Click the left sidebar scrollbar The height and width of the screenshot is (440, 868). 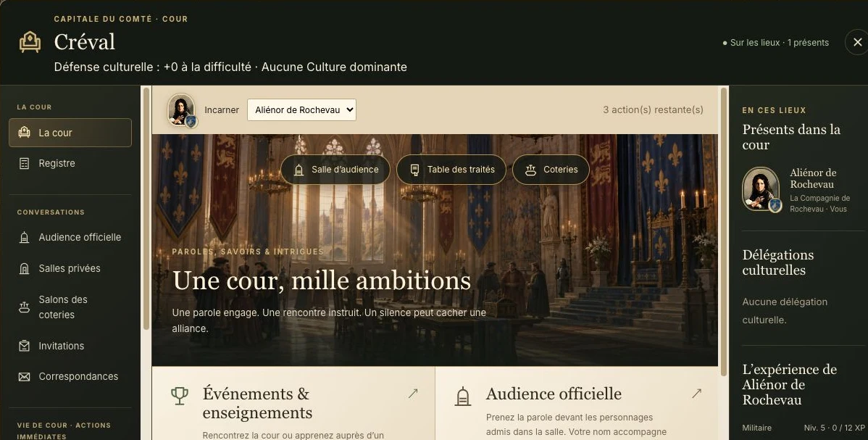click(x=146, y=208)
